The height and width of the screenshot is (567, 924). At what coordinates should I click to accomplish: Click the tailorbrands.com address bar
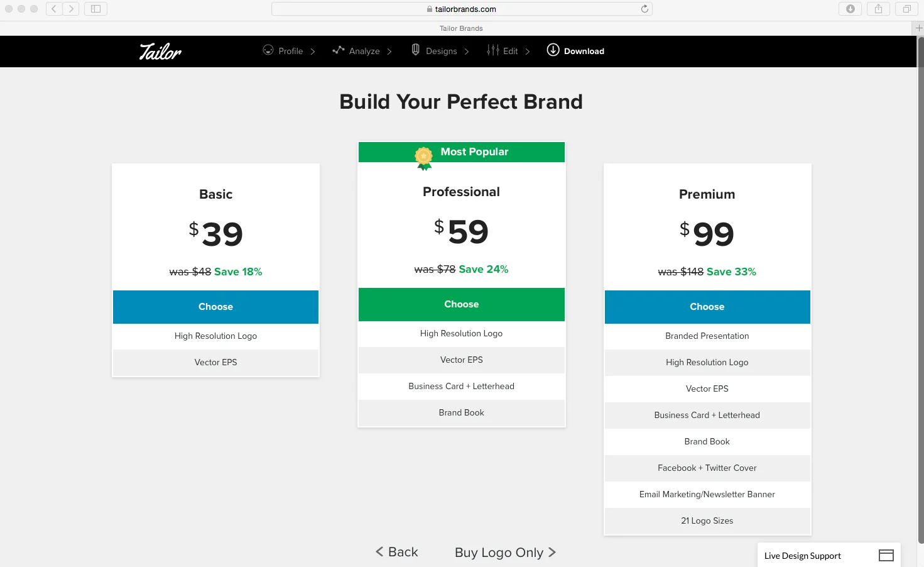(x=462, y=9)
